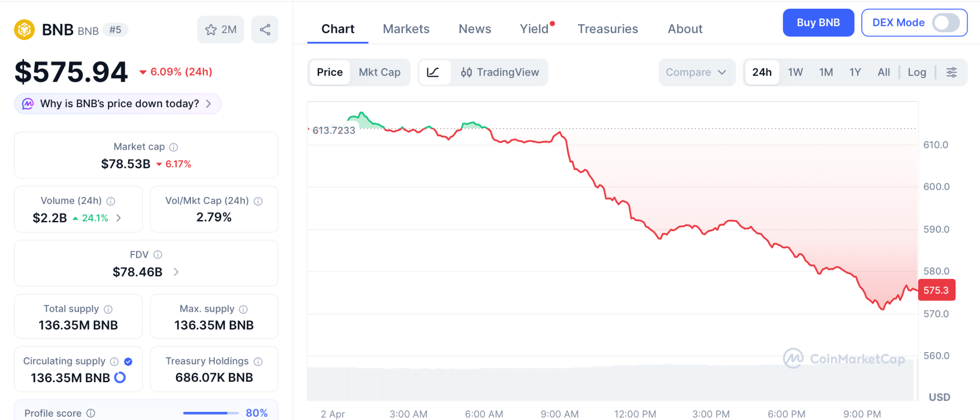Screen dimensions: 980x420
Task: Click the circulating supply verified badge
Action: pyautogui.click(x=128, y=362)
